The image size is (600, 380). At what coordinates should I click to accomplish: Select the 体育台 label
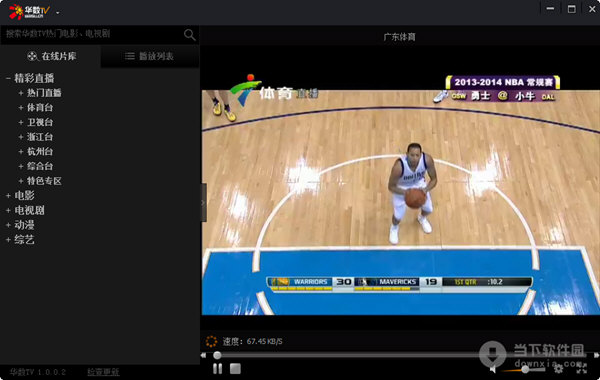coord(40,108)
